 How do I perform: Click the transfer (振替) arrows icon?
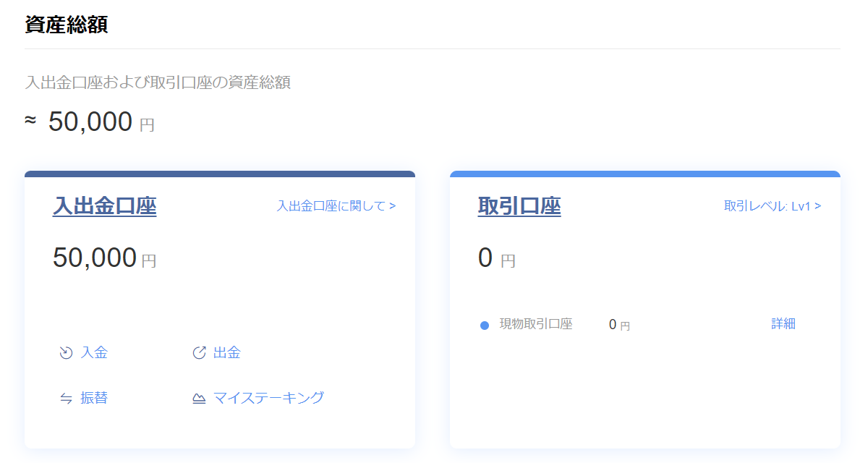(66, 398)
